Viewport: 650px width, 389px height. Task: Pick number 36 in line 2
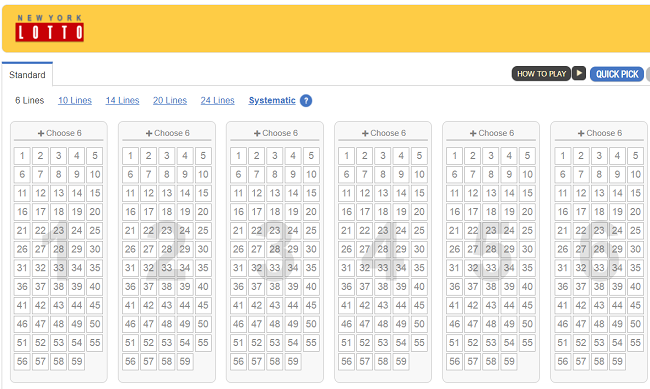130,287
